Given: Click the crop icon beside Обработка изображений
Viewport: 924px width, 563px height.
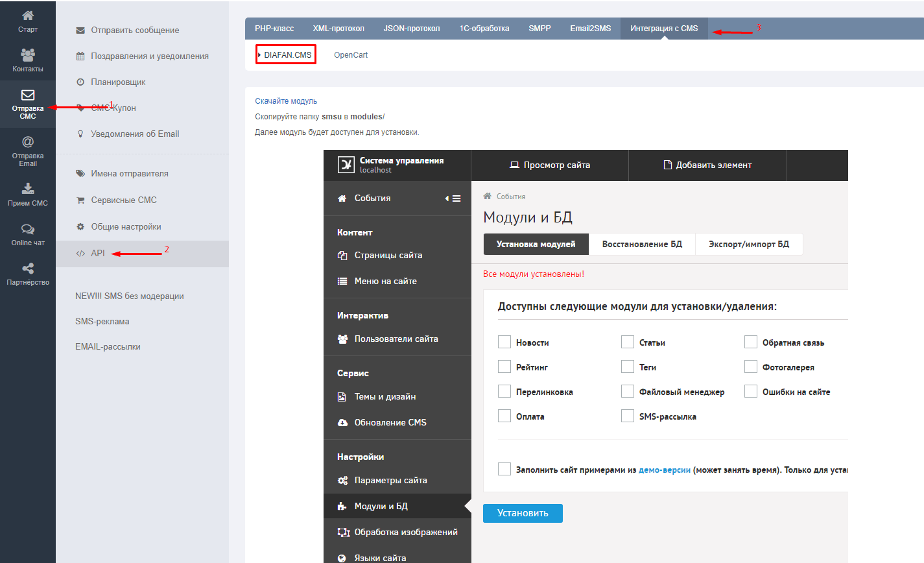Looking at the screenshot, I should (x=343, y=533).
